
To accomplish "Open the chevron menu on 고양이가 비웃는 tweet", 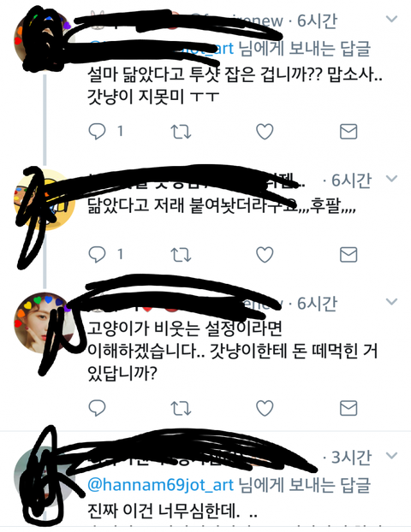I will (391, 302).
